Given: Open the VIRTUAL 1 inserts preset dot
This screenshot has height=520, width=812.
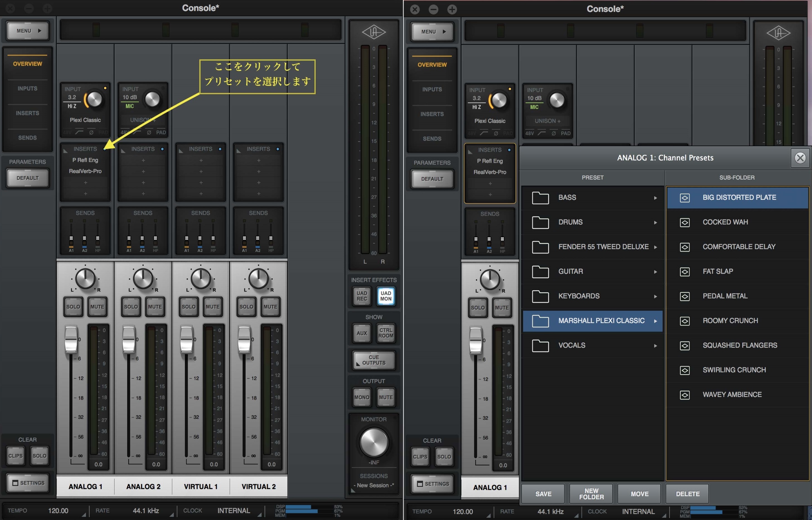Looking at the screenshot, I should coord(220,149).
